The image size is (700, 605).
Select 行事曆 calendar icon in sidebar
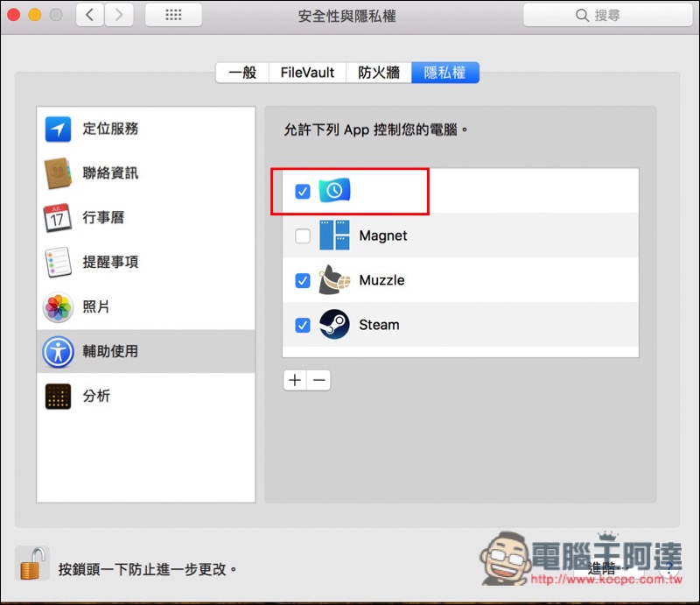[58, 218]
